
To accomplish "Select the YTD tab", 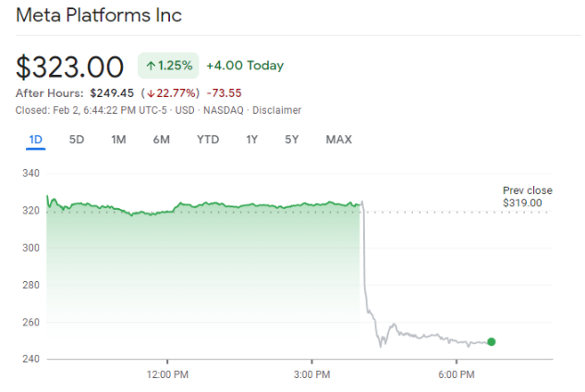I will pos(208,140).
